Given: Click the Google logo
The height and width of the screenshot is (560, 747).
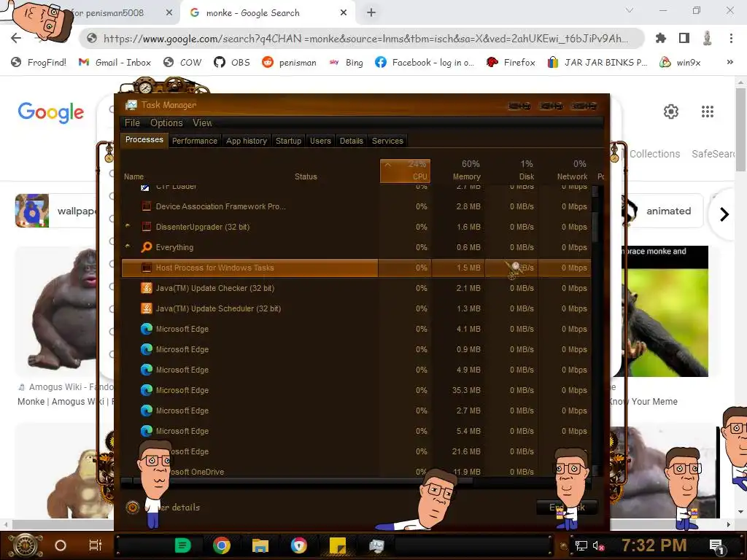Looking at the screenshot, I should tap(51, 112).
